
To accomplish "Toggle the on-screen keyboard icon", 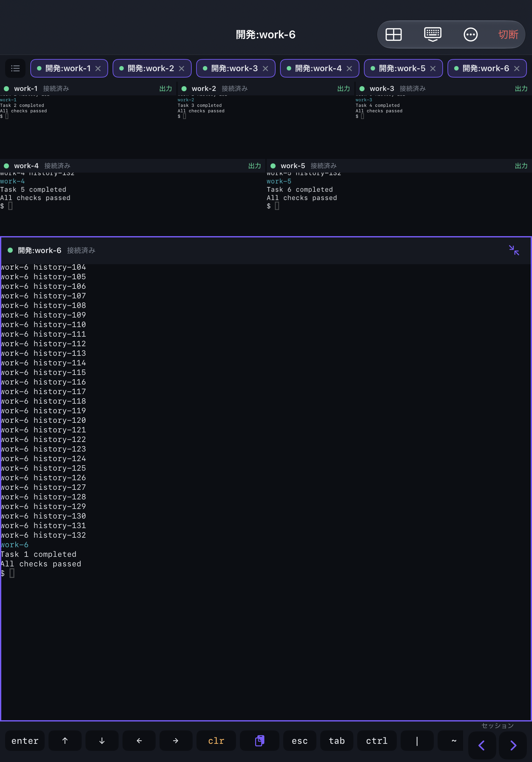I will pos(432,34).
